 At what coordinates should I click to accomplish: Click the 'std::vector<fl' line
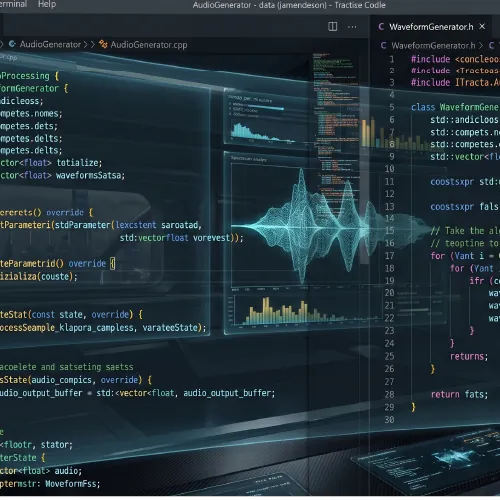pyautogui.click(x=465, y=157)
